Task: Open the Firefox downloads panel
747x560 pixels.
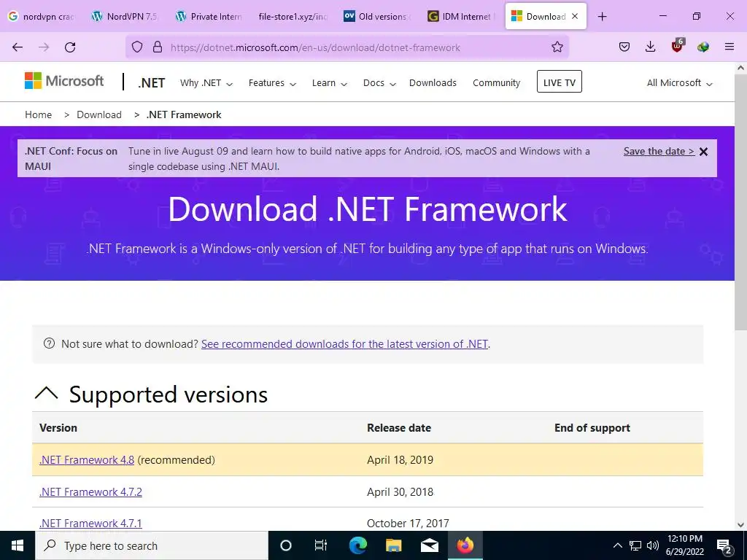Action: 650,47
